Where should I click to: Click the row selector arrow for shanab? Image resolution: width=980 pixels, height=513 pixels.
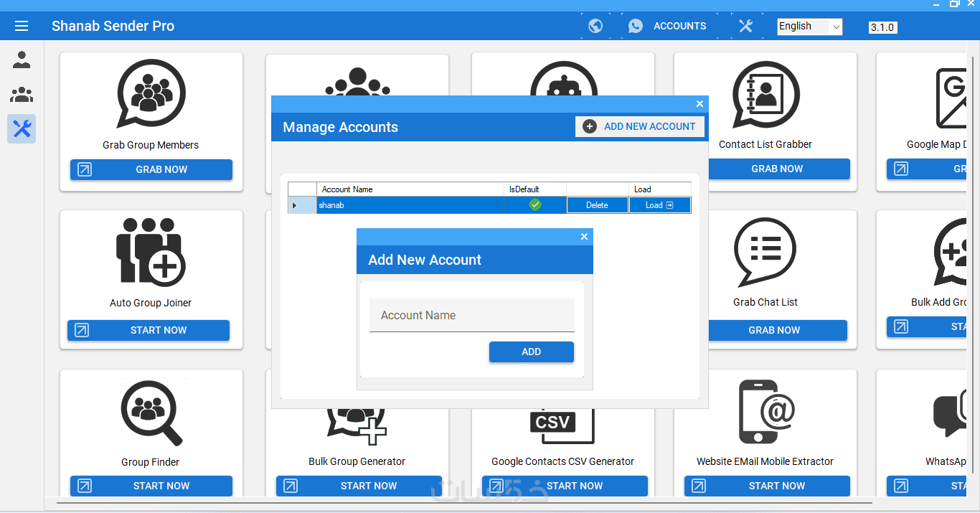pos(294,205)
